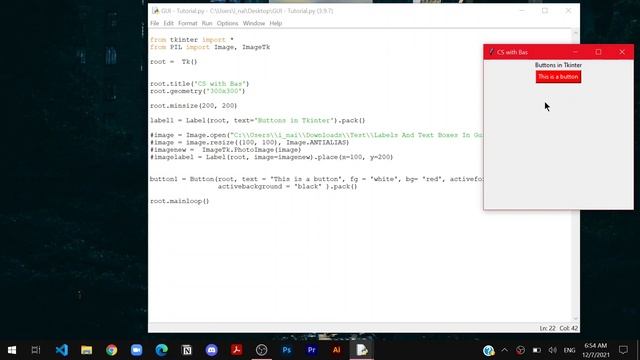
Task: Open the Help menu in IDLE
Action: pos(276,23)
